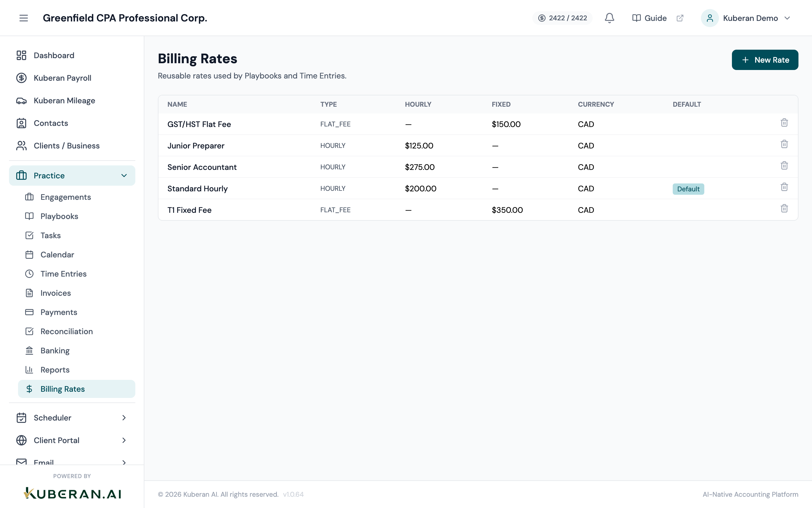Open Kuberan Mileage
812x508 pixels.
72,100
